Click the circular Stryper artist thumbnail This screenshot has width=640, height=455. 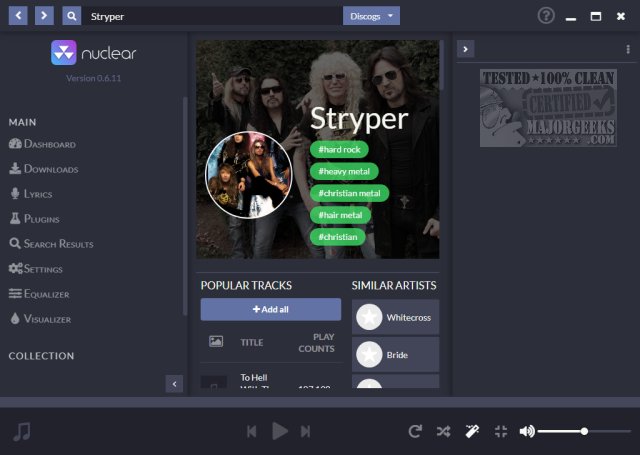pos(249,175)
